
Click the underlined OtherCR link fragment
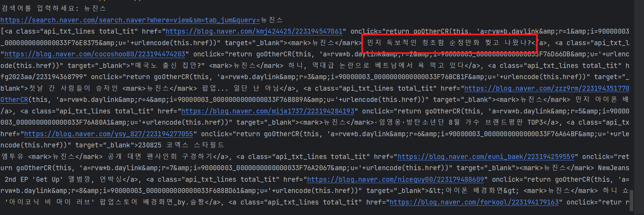[x=14, y=100]
